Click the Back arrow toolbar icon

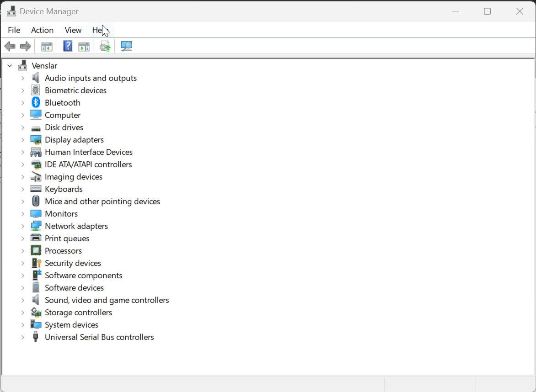(10, 46)
